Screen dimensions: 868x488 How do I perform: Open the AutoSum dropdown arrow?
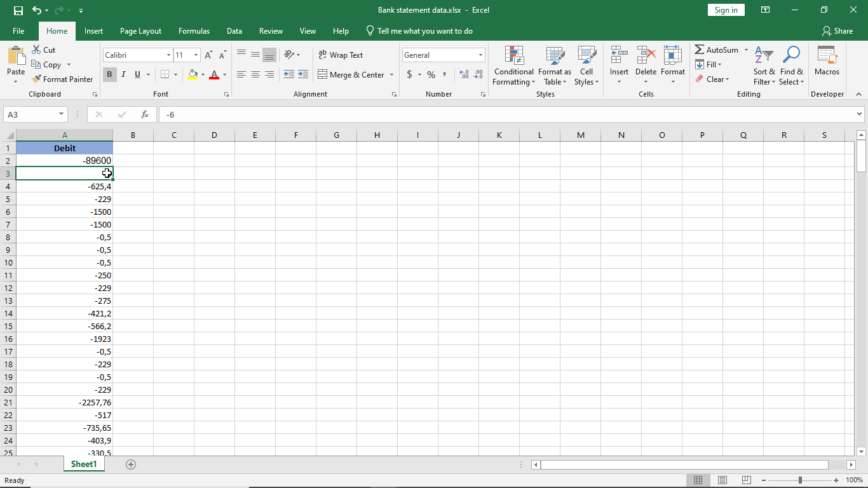tap(747, 50)
